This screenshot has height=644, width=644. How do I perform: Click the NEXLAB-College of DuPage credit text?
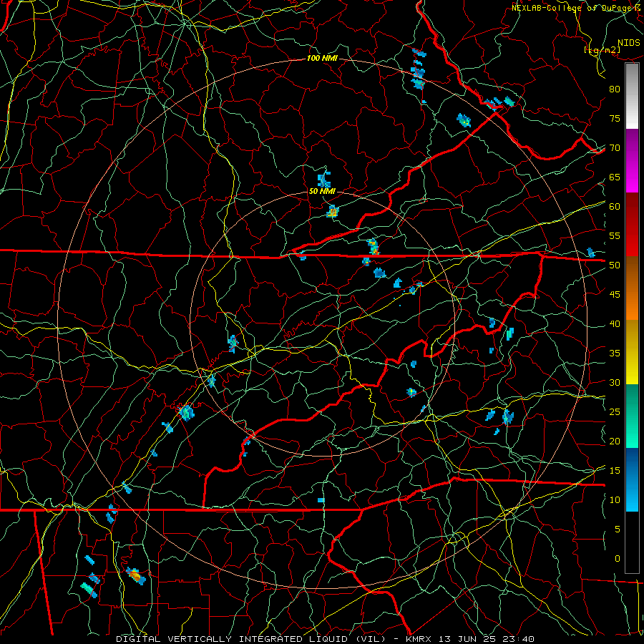tap(576, 8)
